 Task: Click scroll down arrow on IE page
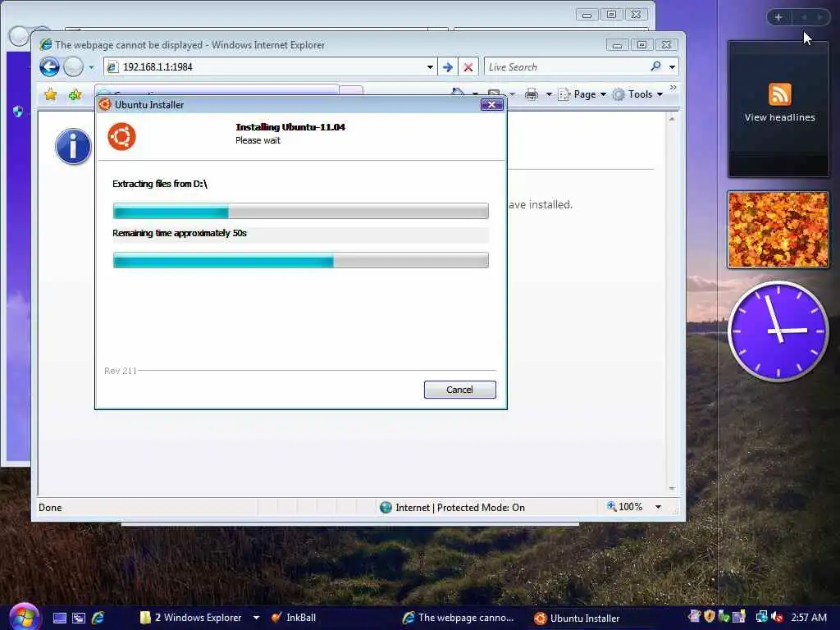(672, 489)
